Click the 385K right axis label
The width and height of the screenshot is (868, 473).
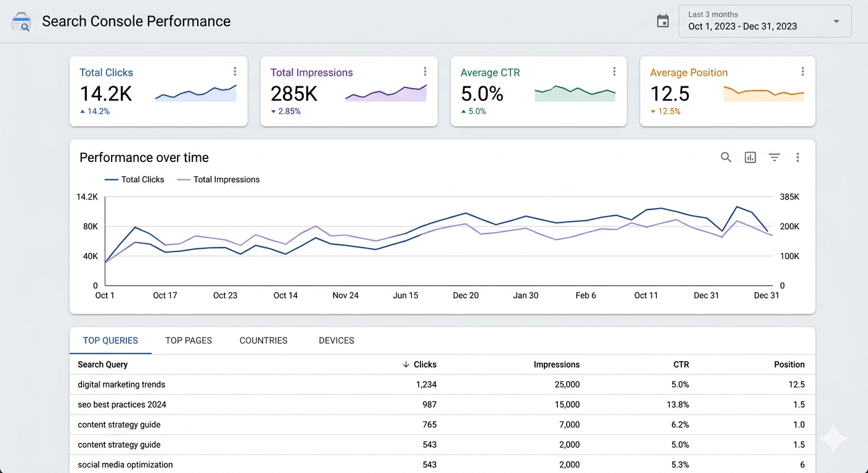789,197
